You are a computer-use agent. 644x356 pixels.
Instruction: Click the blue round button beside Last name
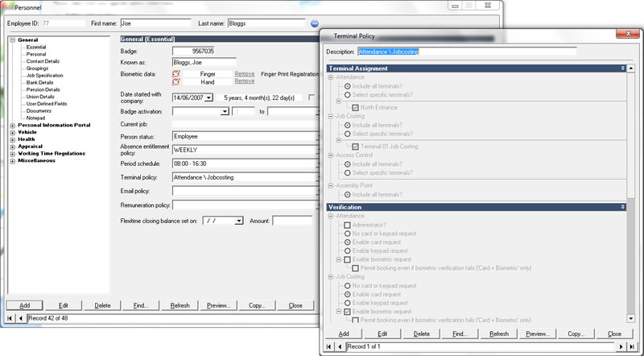click(315, 24)
